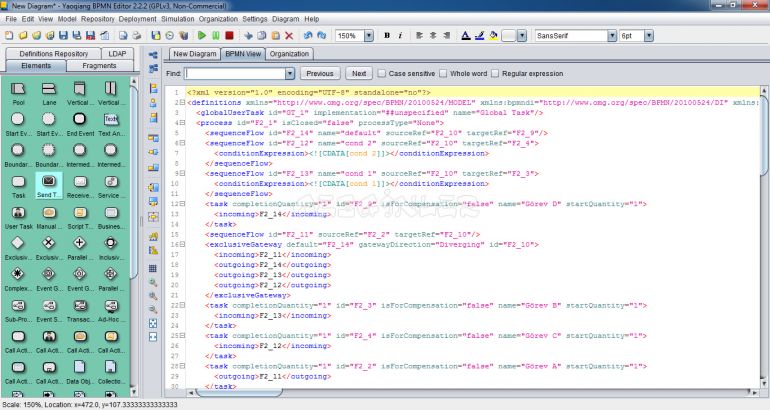This screenshot has height=410, width=770.
Task: Open the Simulation menu
Action: pos(177,19)
